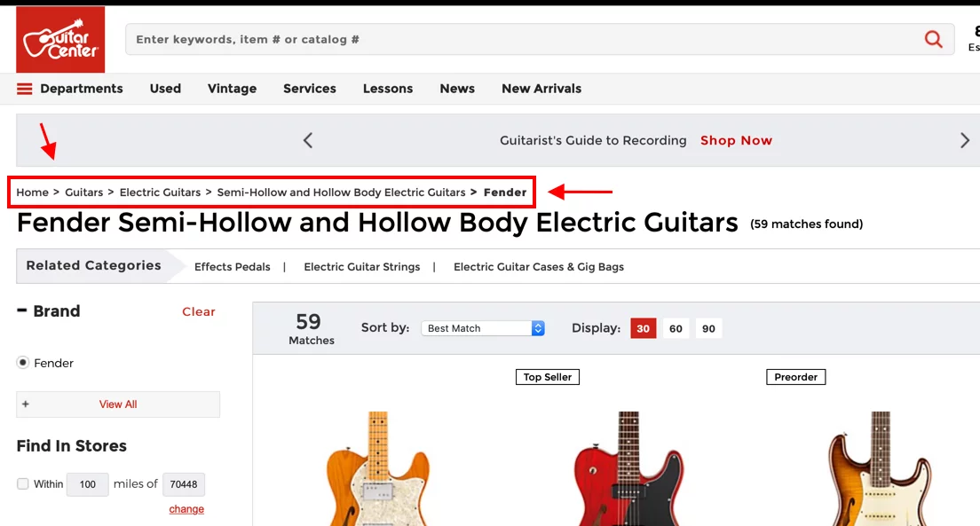
Task: Open the Sort by Best Match dropdown
Action: (x=483, y=328)
